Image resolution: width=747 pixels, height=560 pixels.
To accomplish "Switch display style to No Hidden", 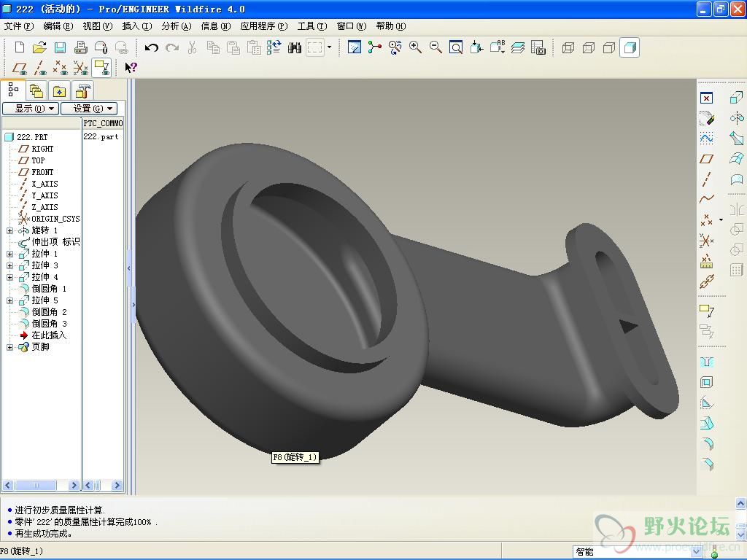I will [609, 47].
